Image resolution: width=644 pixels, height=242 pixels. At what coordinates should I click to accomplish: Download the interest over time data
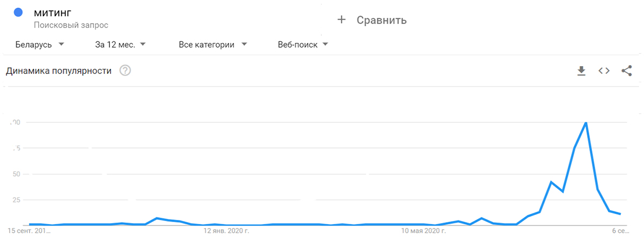[x=581, y=71]
